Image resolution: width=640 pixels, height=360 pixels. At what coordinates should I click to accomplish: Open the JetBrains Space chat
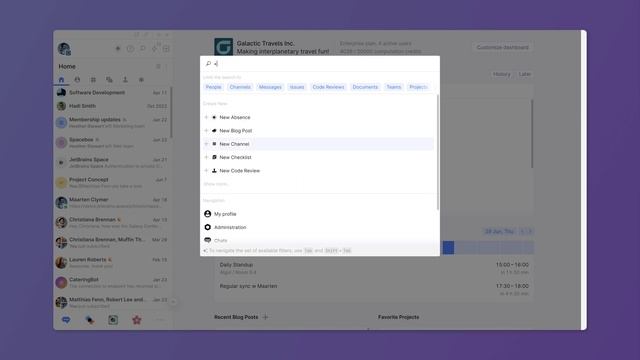coord(112,162)
